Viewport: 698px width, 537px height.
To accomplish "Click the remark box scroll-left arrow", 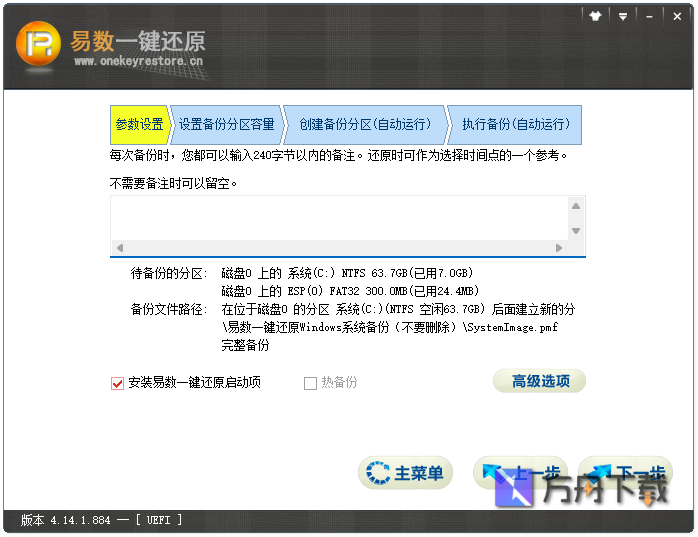I will [x=119, y=248].
